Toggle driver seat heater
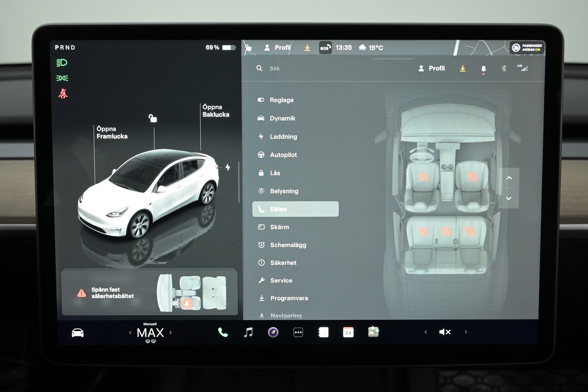Image resolution: width=588 pixels, height=392 pixels. click(423, 177)
